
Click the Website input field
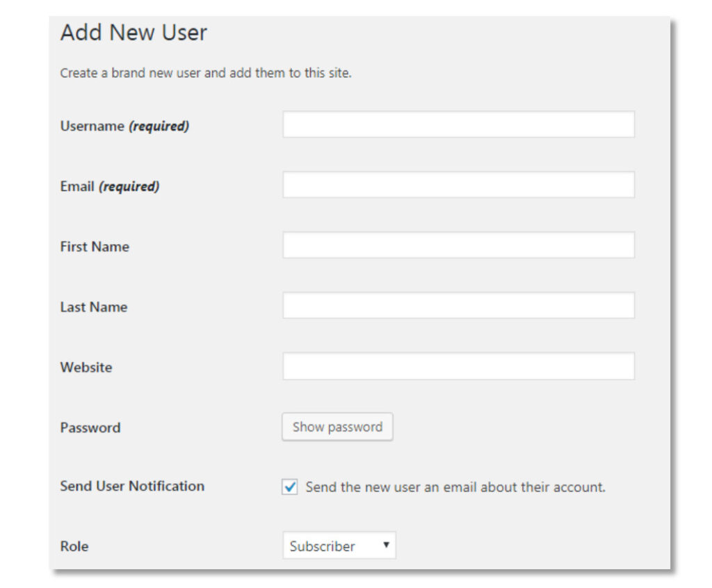click(x=459, y=366)
